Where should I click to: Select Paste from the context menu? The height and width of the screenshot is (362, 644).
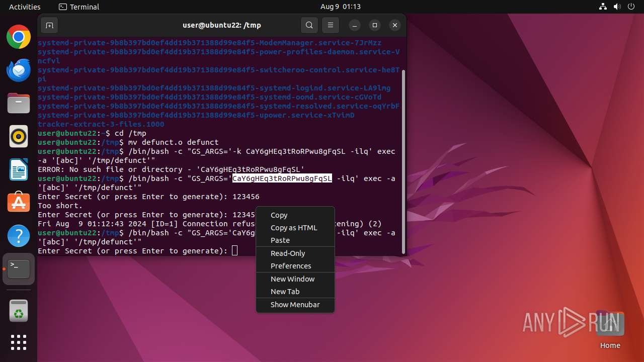click(295, 240)
